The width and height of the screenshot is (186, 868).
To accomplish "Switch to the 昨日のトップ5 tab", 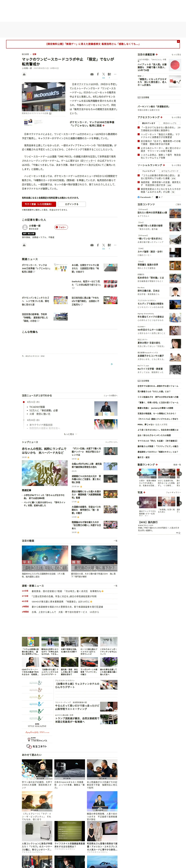I will [170, 123].
